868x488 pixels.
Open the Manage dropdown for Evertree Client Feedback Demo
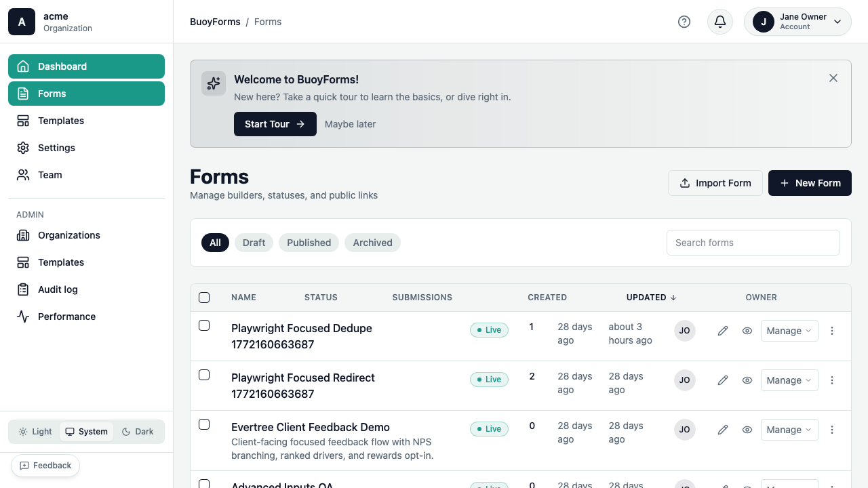[x=789, y=430]
